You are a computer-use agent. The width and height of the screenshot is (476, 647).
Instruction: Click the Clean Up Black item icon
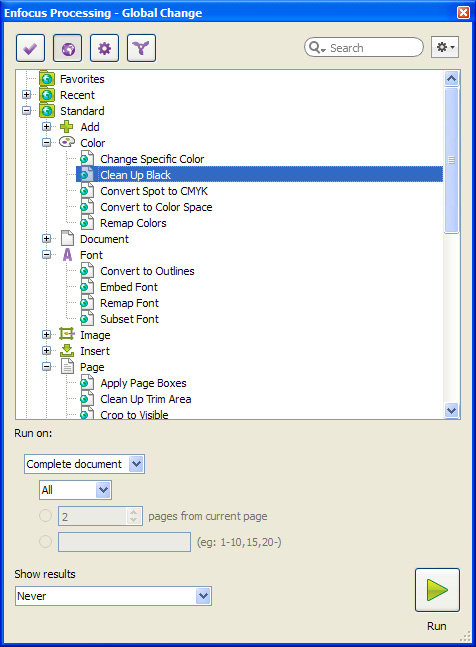[87, 175]
